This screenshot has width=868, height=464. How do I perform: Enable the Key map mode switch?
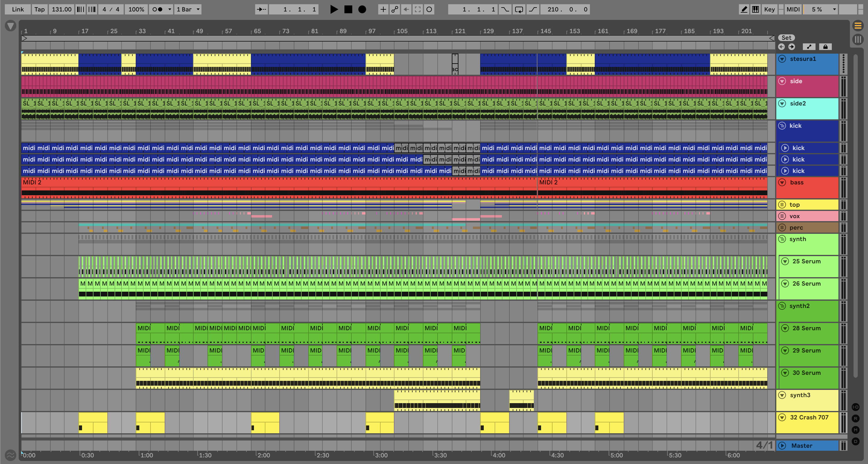click(x=769, y=9)
